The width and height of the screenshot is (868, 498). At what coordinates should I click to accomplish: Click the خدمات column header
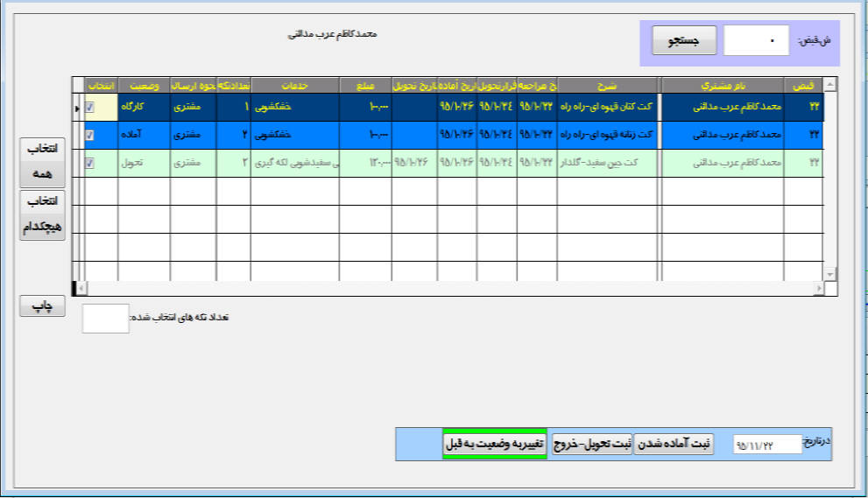click(295, 86)
